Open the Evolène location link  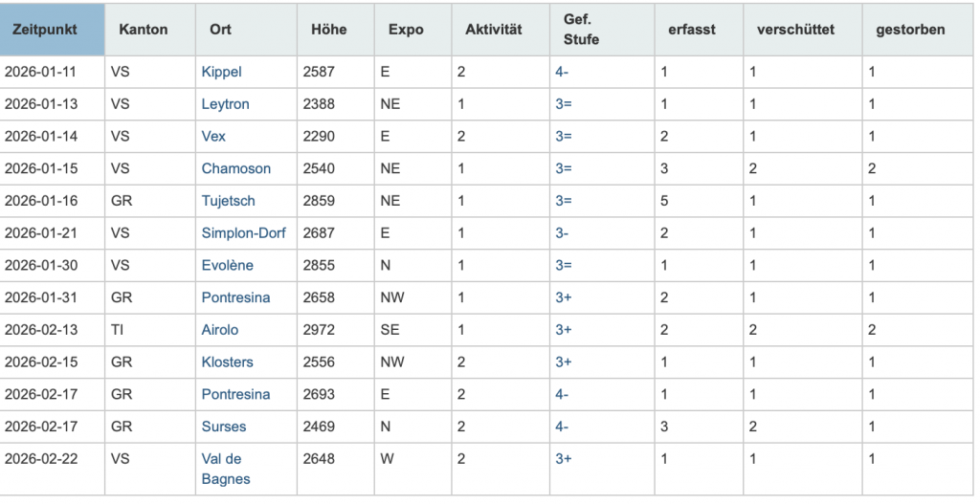[228, 265]
